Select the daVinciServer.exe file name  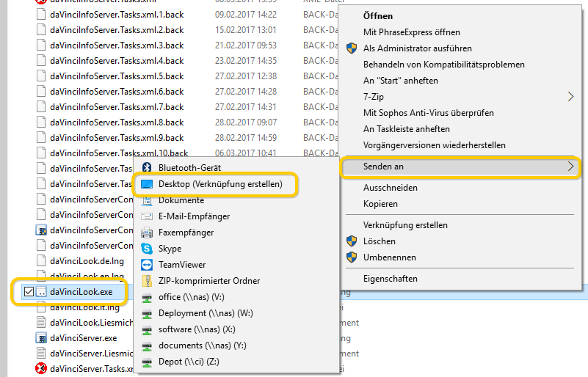click(x=83, y=337)
